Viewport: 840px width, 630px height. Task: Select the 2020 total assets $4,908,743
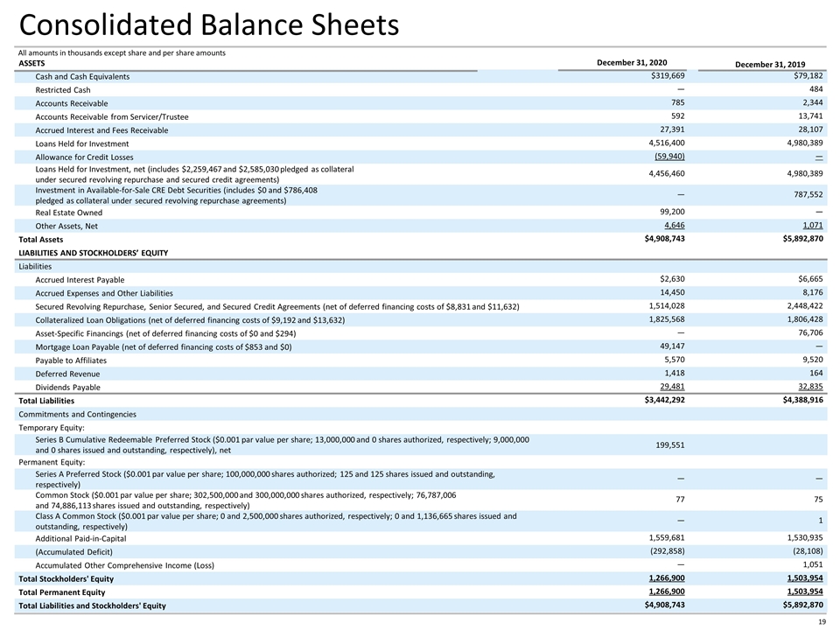tap(665, 239)
